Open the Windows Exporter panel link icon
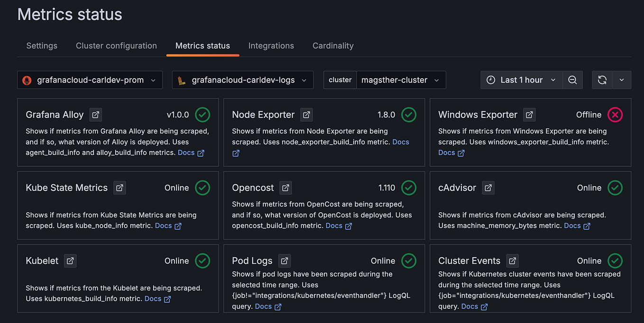The height and width of the screenshot is (323, 644). [529, 115]
